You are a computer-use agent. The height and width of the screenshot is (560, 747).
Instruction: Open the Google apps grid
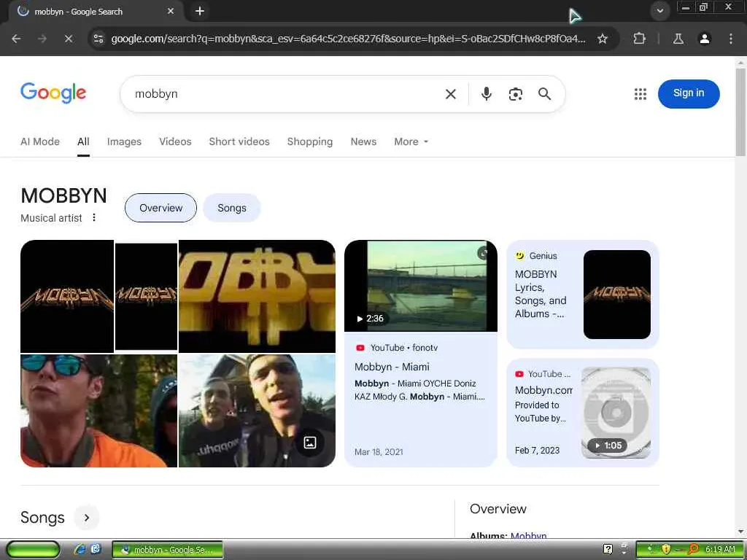point(640,94)
